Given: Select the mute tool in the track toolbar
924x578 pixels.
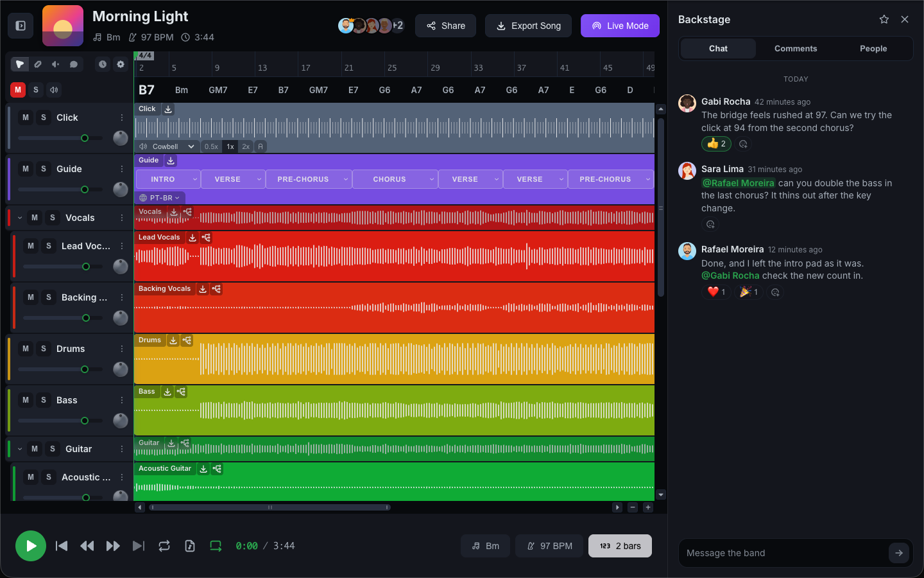Looking at the screenshot, I should point(56,64).
